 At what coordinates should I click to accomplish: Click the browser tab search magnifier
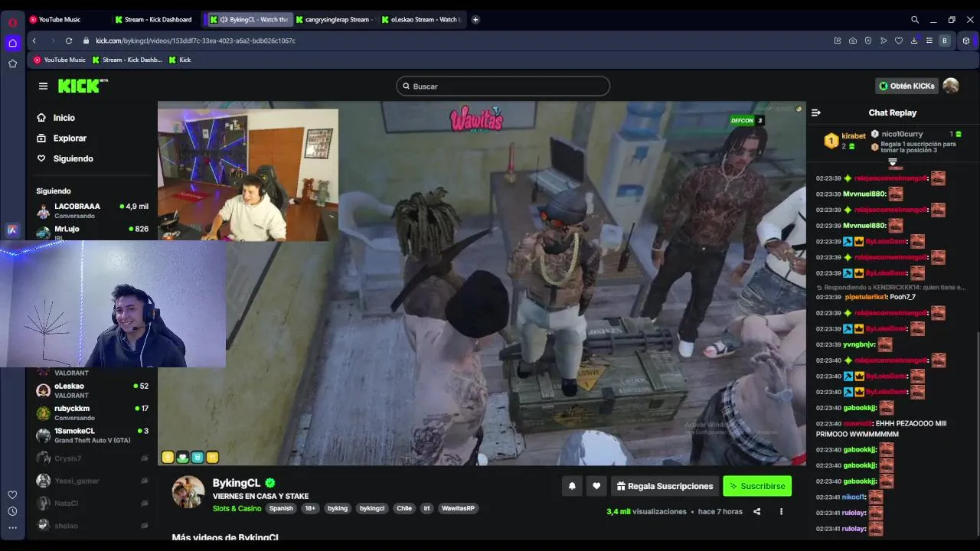[915, 20]
